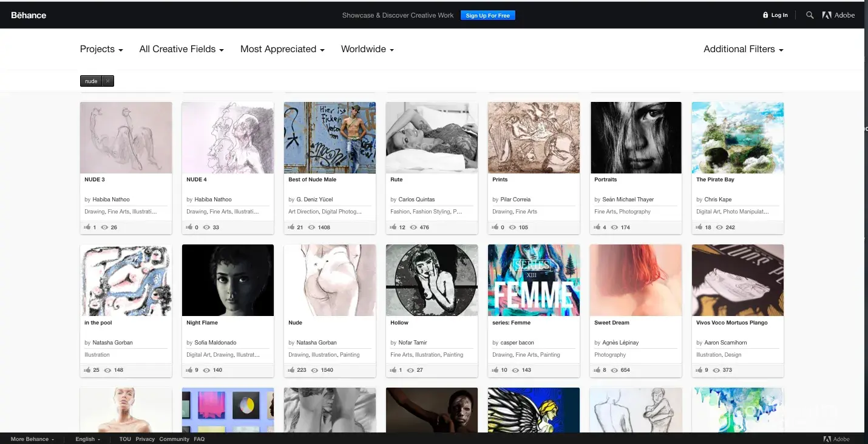Open English language selector

point(88,439)
